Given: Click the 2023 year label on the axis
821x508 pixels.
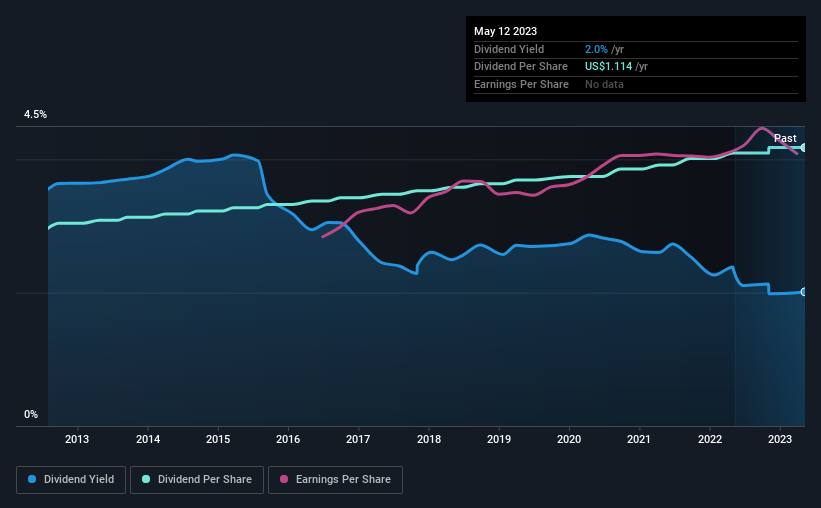Looking at the screenshot, I should pyautogui.click(x=780, y=439).
